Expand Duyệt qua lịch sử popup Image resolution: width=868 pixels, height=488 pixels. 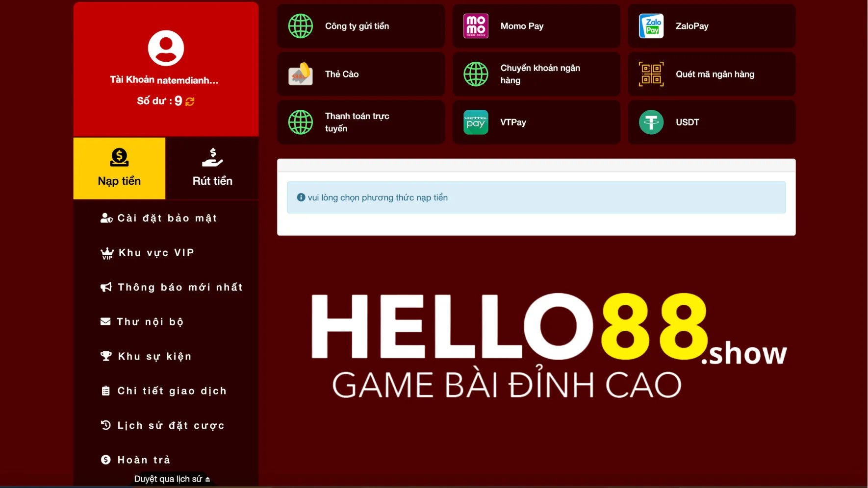172,479
